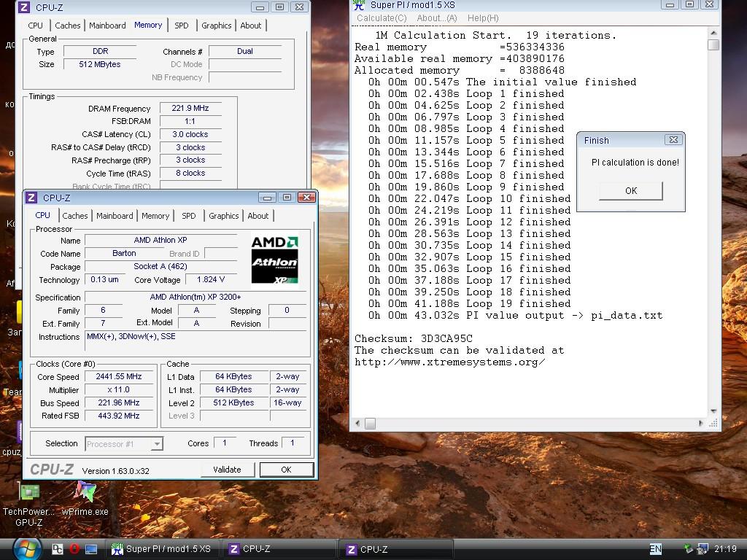Switch to Mainboard tab in front CPU-Z window
747x560 pixels.
(x=115, y=216)
